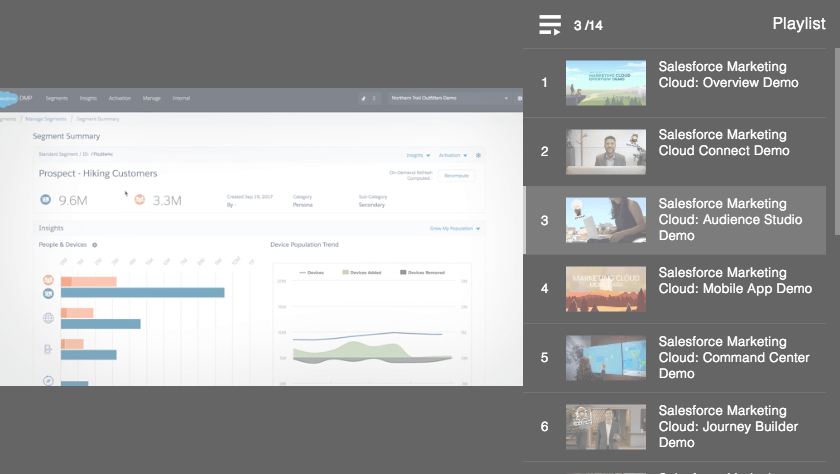840x474 pixels.
Task: Click the globe browser icon in chart
Action: (48, 318)
